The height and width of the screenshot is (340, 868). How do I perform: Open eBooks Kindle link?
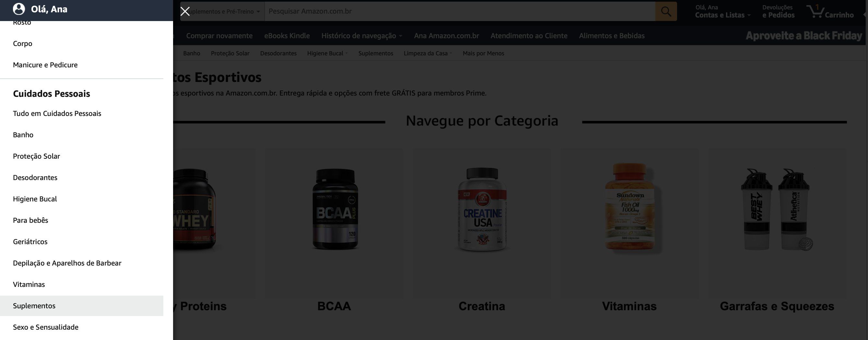click(287, 36)
